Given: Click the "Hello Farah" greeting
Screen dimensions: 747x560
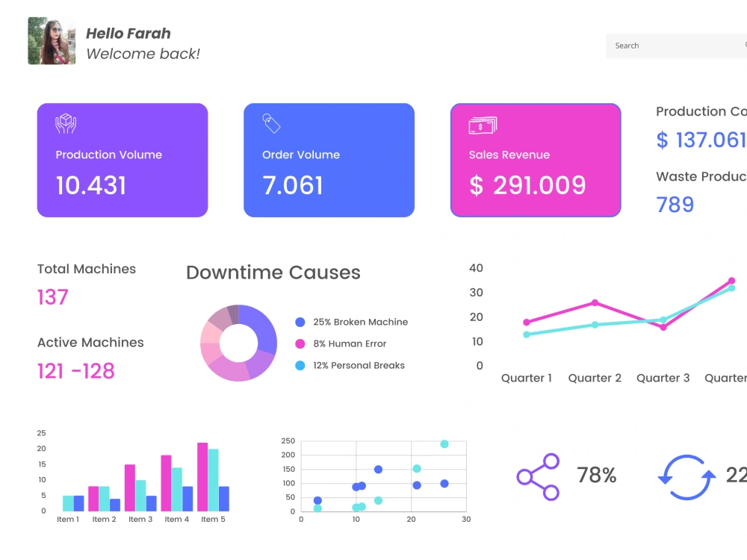Looking at the screenshot, I should [x=128, y=34].
